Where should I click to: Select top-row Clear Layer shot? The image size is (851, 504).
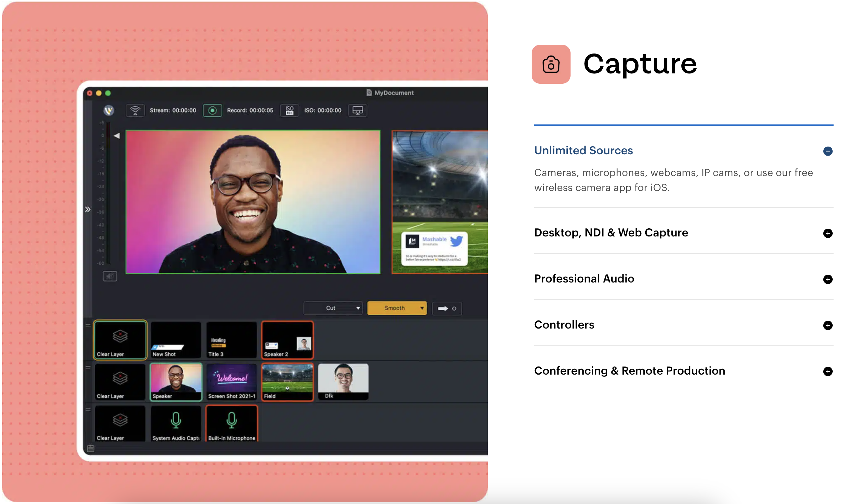pos(120,340)
